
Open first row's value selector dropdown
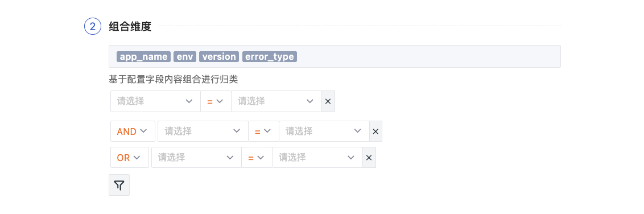point(276,101)
